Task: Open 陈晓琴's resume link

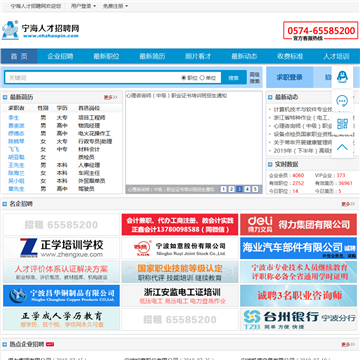Action: [x=16, y=141]
